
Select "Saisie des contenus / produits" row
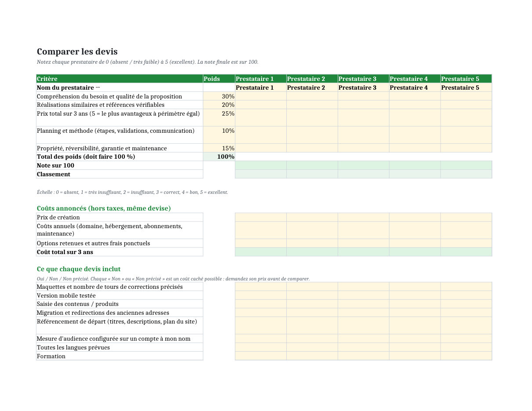[120, 304]
